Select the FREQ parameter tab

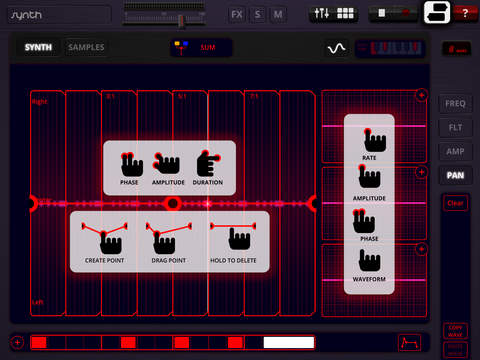click(455, 104)
